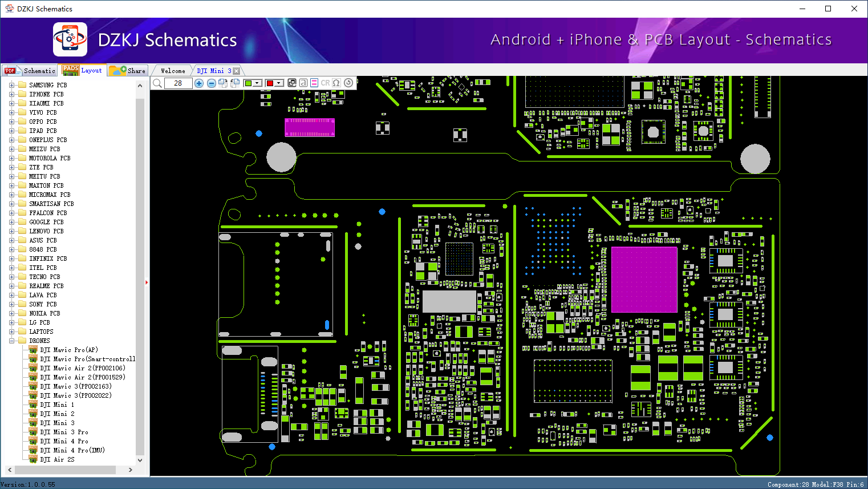Switch to the Welcome document tab
The image size is (868, 489).
(x=173, y=71)
